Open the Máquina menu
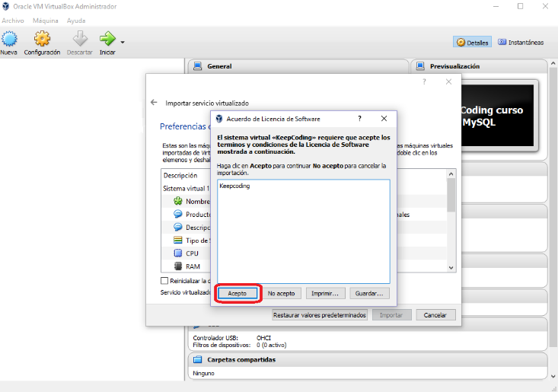This screenshot has height=392, width=558. pyautogui.click(x=45, y=21)
